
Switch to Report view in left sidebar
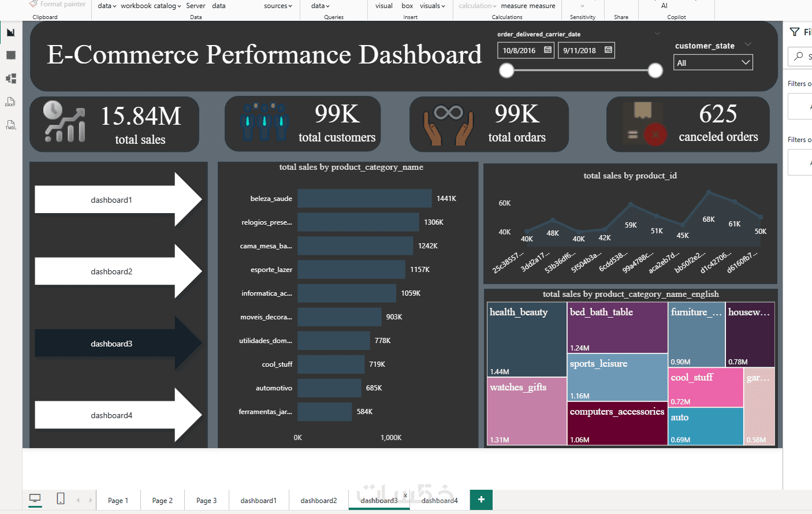point(11,32)
